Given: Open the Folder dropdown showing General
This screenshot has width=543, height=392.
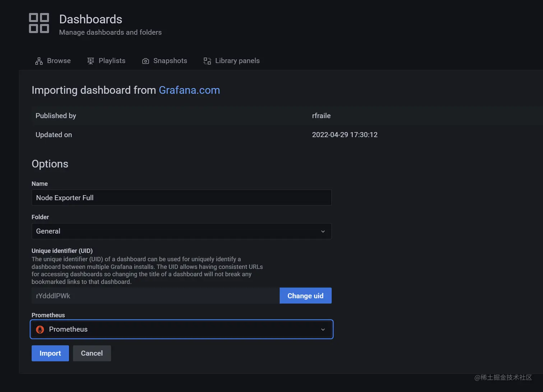Looking at the screenshot, I should (181, 231).
